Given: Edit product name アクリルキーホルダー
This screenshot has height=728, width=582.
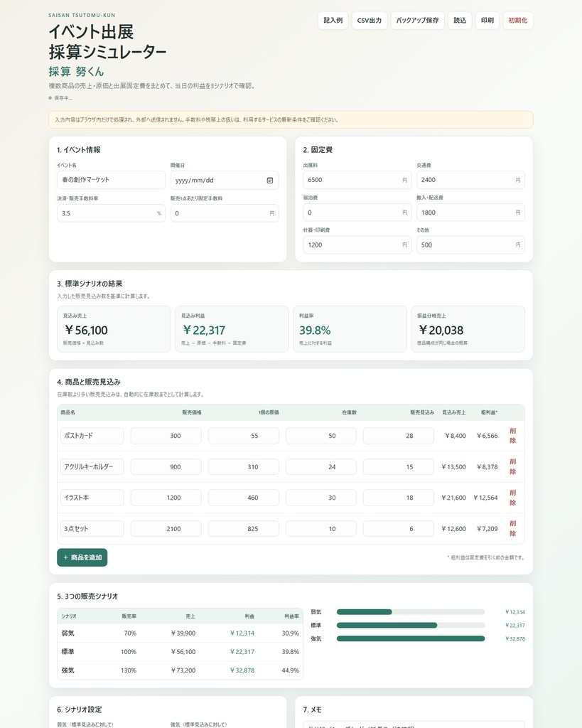Looking at the screenshot, I should [92, 466].
